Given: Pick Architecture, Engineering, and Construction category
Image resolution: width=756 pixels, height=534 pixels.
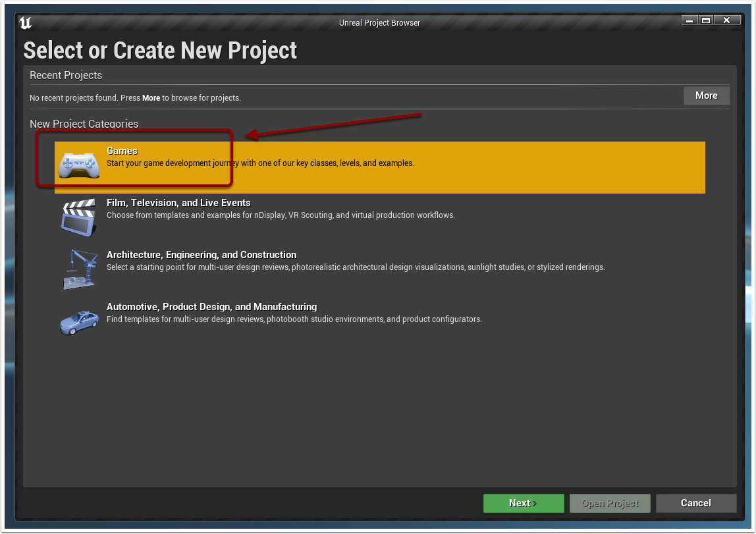Looking at the screenshot, I should [202, 255].
